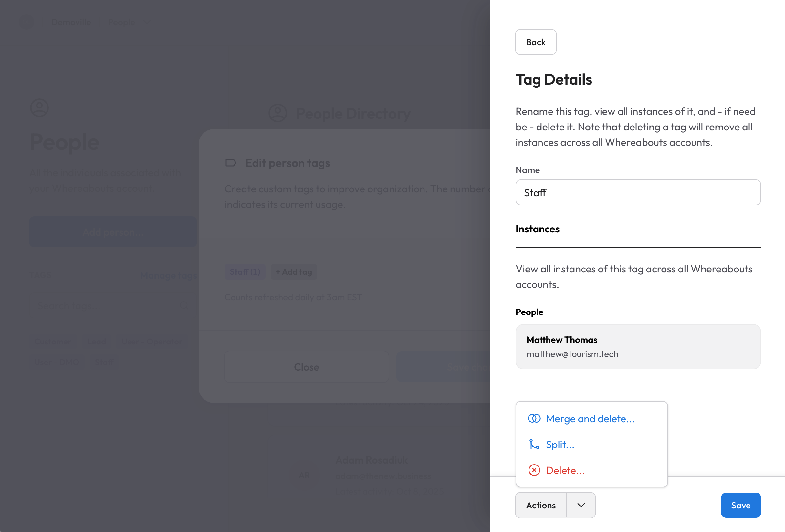This screenshot has width=785, height=532.
Task: Open the People breadcrumb dropdown arrow
Action: (x=147, y=22)
